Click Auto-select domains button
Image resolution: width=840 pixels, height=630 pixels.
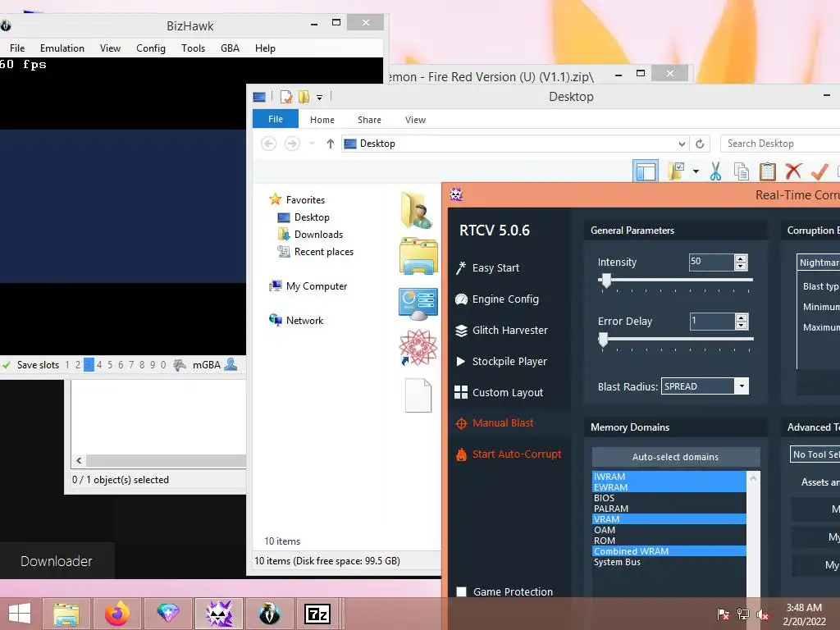[676, 457]
